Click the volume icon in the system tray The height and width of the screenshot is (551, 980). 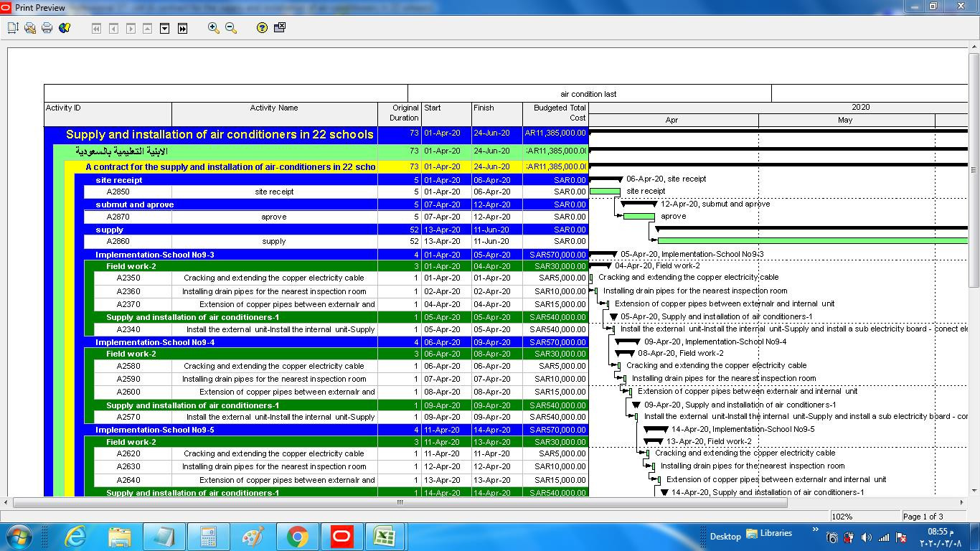click(867, 537)
